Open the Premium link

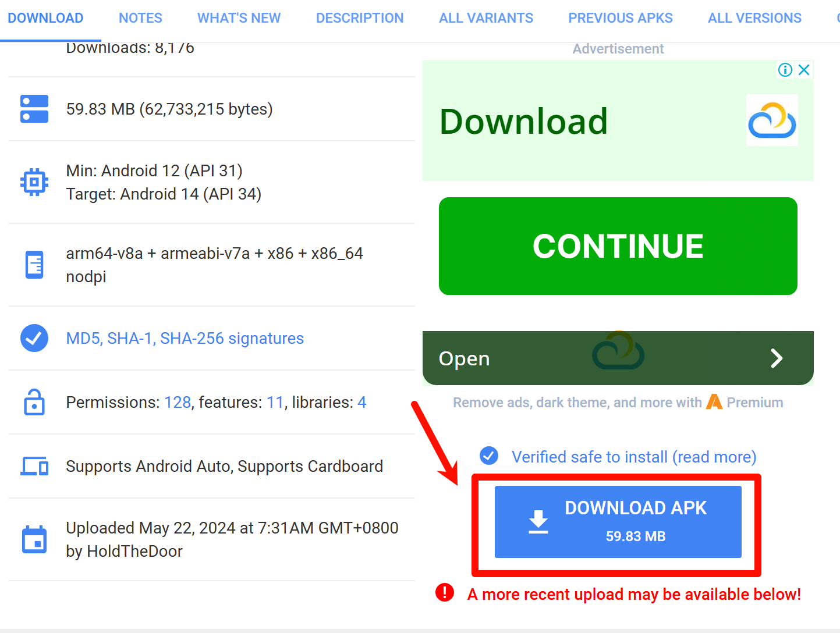click(754, 403)
